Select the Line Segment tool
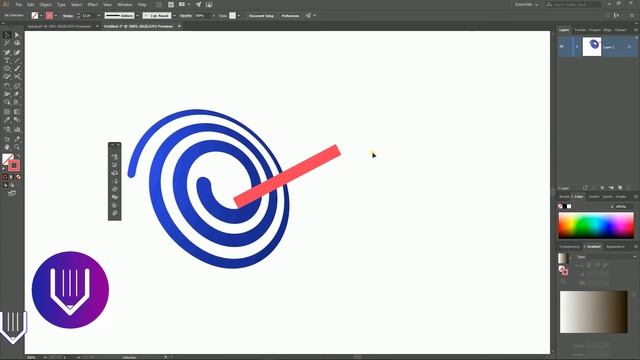640x360 pixels. [x=17, y=60]
